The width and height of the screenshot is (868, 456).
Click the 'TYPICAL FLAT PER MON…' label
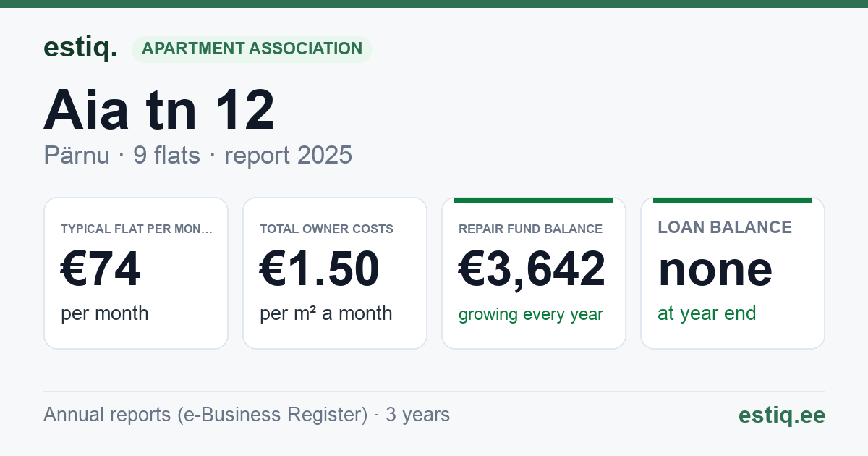pos(137,229)
